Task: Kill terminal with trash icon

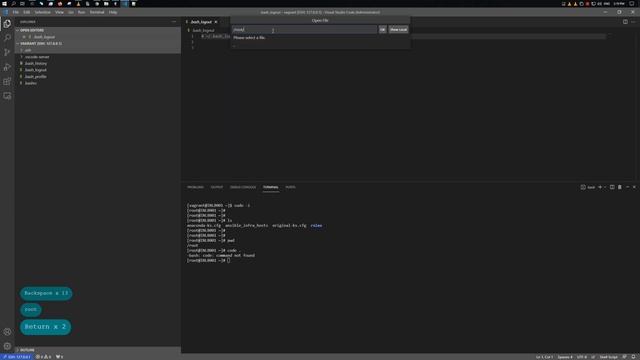Action: tap(620, 187)
